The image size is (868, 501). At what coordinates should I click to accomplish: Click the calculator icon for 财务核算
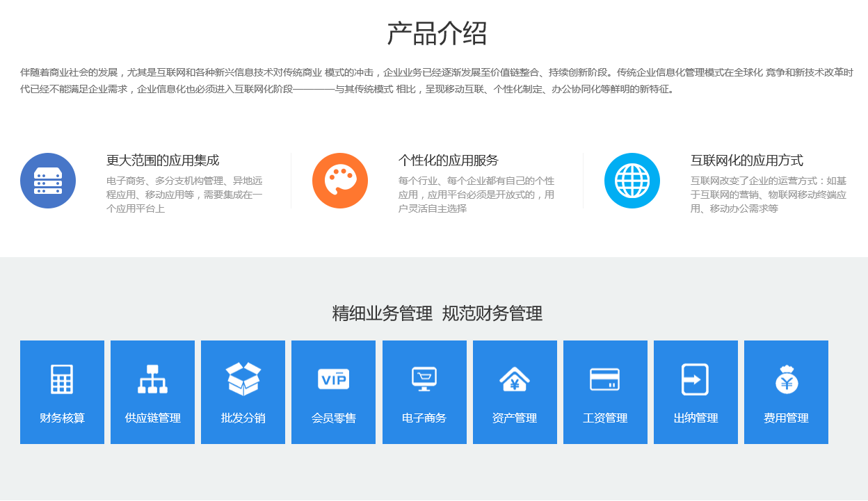click(62, 379)
